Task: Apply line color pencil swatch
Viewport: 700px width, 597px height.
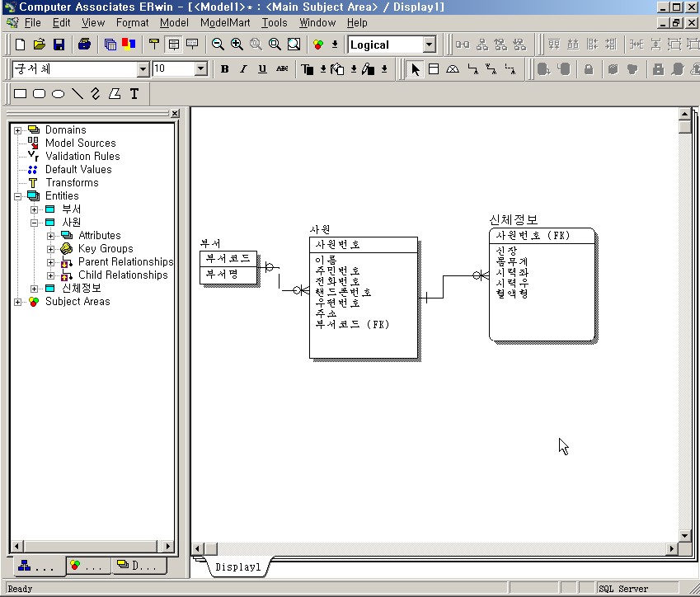Action: (369, 68)
